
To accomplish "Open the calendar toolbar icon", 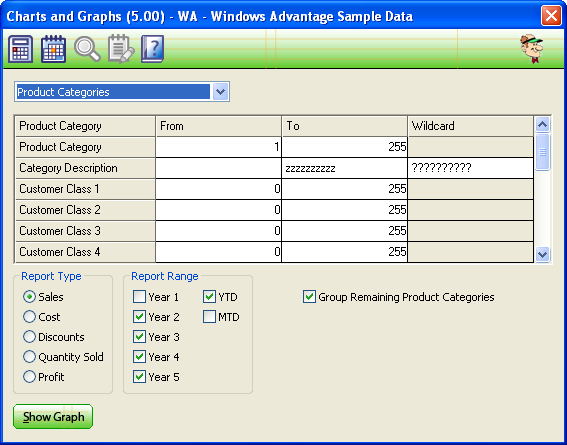I will click(x=54, y=49).
